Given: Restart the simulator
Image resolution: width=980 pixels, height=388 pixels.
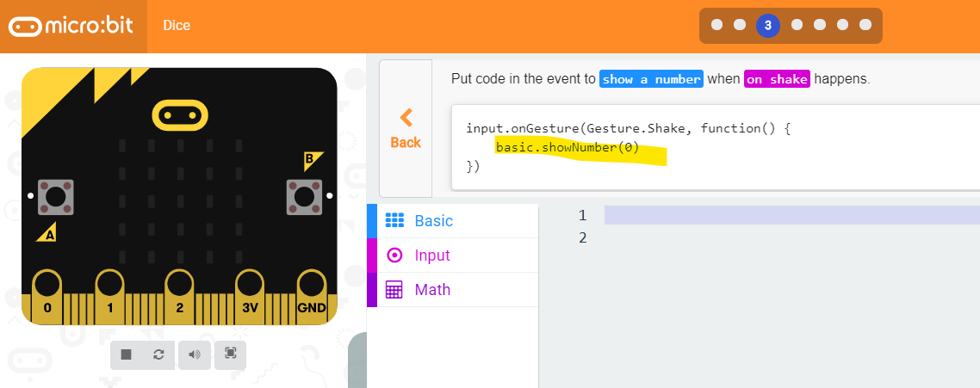Looking at the screenshot, I should (x=158, y=355).
